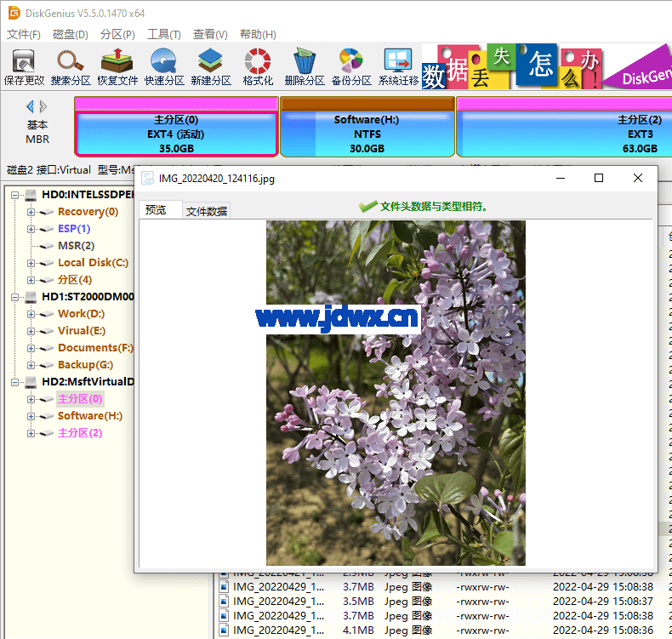The height and width of the screenshot is (639, 672).
Task: Click the Delete Partition (删除分区) icon
Action: 305,66
